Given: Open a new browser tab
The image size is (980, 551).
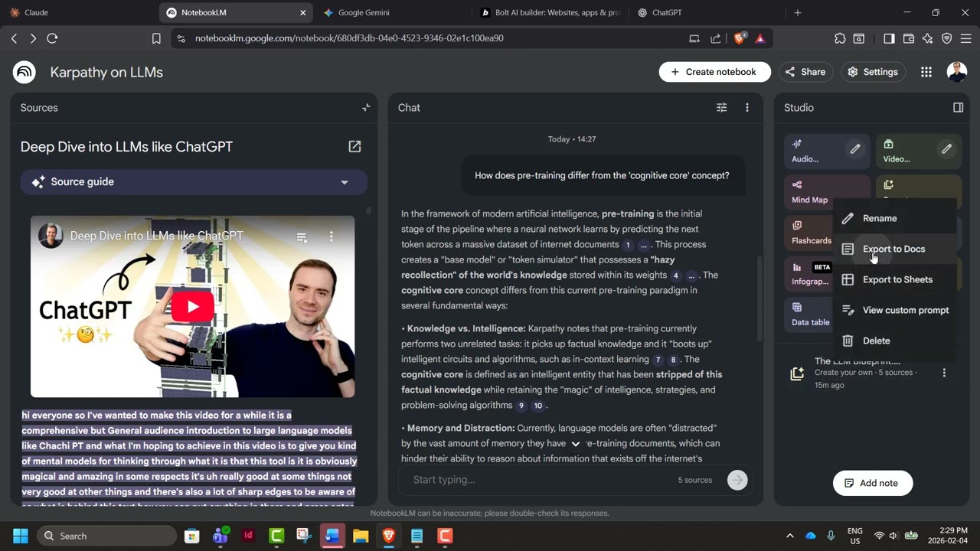Looking at the screenshot, I should [797, 13].
